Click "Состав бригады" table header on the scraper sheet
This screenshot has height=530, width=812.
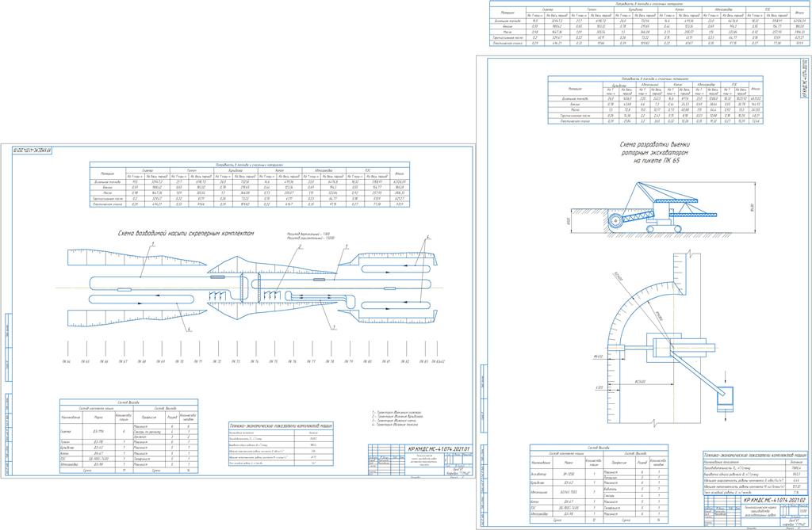[x=128, y=402]
